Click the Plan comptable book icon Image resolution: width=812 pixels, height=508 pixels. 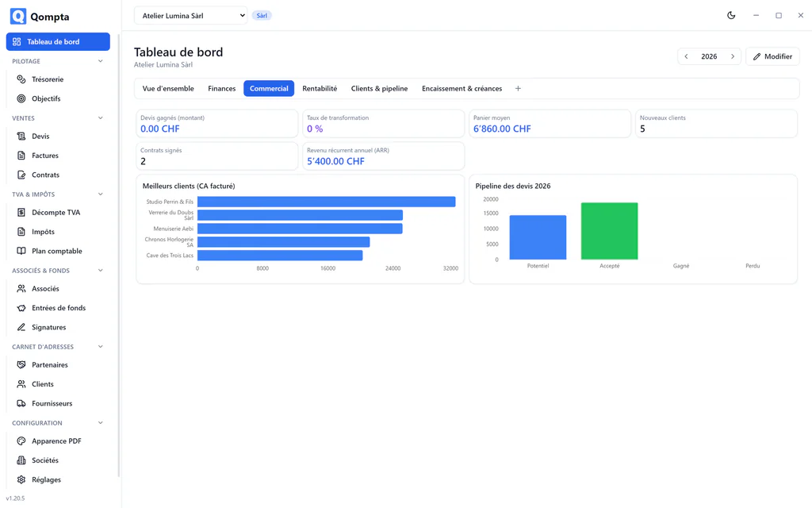(x=21, y=251)
